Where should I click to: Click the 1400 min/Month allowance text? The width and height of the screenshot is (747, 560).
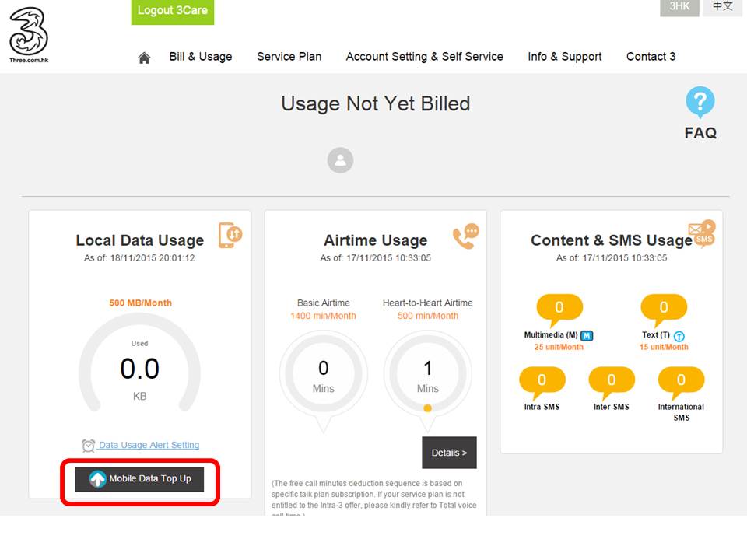[324, 317]
